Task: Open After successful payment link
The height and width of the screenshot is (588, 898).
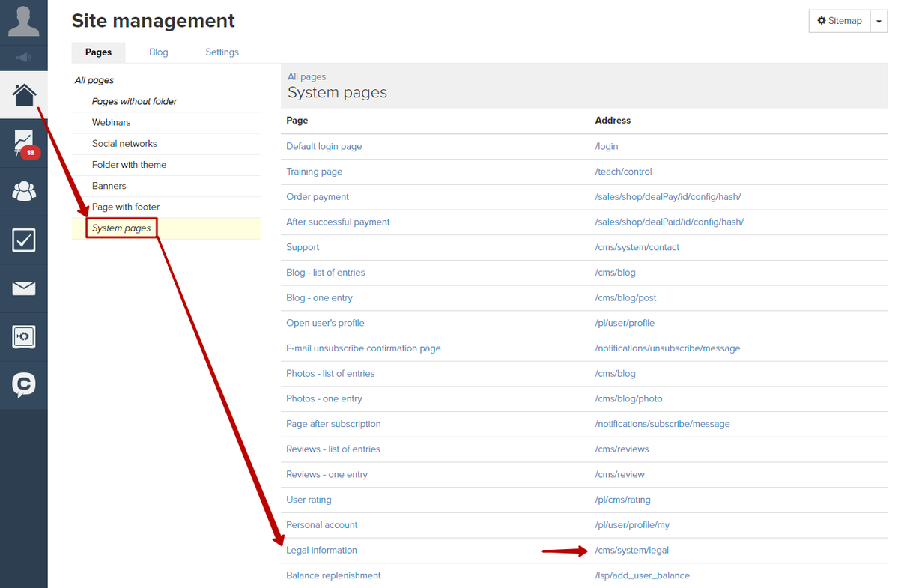Action: pyautogui.click(x=338, y=222)
